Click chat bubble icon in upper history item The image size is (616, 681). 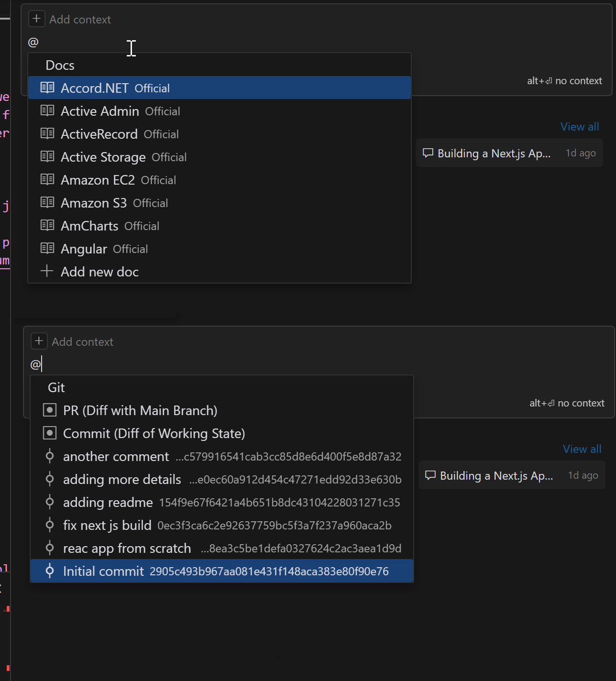pyautogui.click(x=428, y=153)
